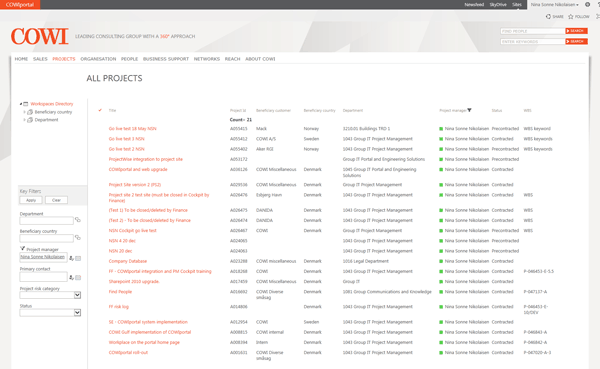Screen dimensions: 600x369
Task: Click the Workspaces Directory tree icon
Action: (x=26, y=104)
